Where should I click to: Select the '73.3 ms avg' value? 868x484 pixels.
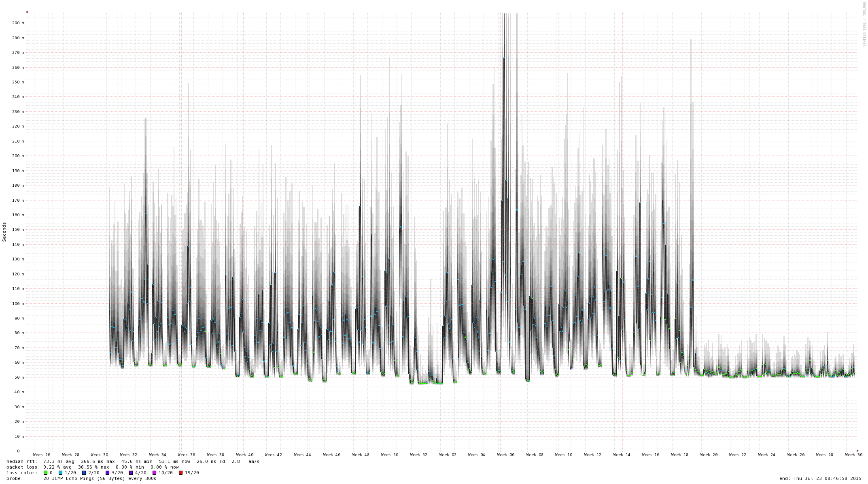(x=59, y=461)
